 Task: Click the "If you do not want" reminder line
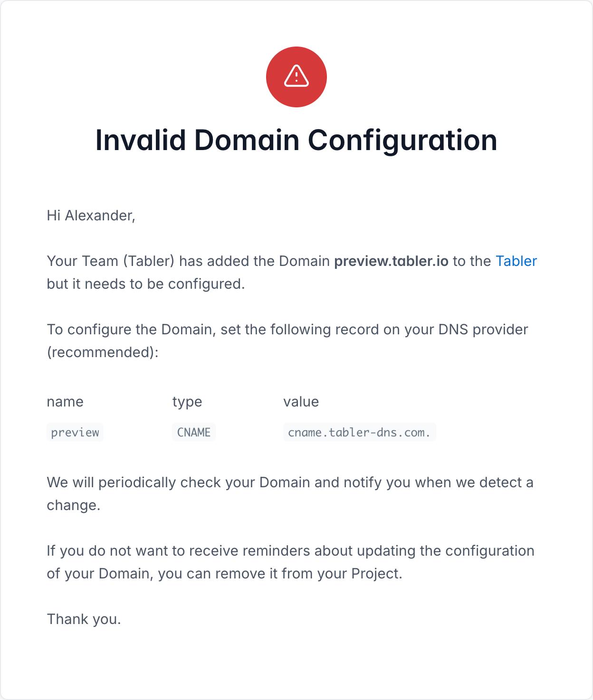point(290,551)
